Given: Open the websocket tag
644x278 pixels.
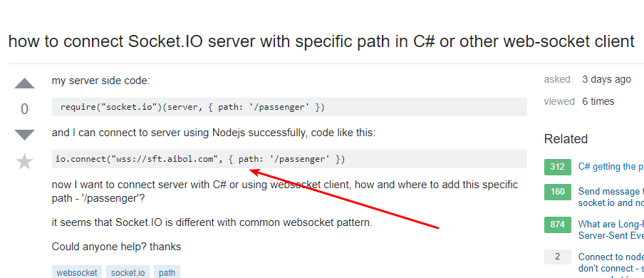Looking at the screenshot, I should [x=77, y=272].
